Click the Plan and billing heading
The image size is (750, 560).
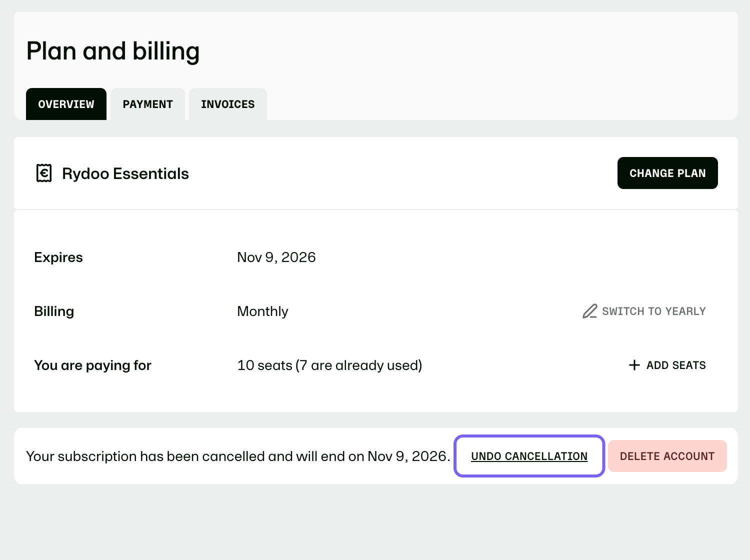113,51
